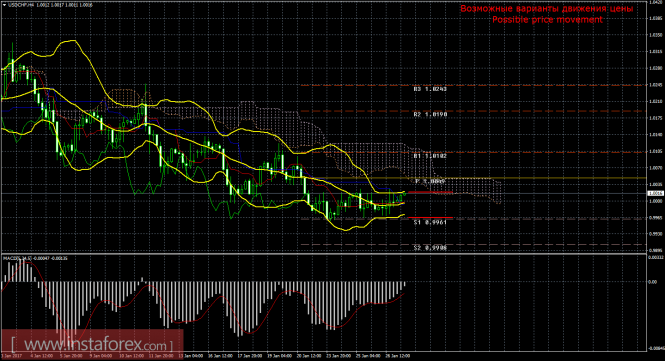665x361 pixels.
Task: Click the current price tag on price scale
Action: (x=656, y=193)
